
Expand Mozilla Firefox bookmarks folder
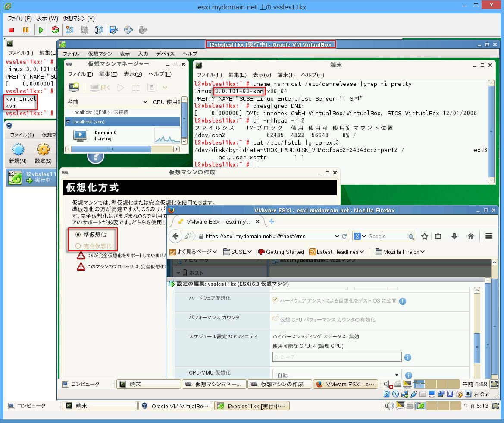[400, 252]
